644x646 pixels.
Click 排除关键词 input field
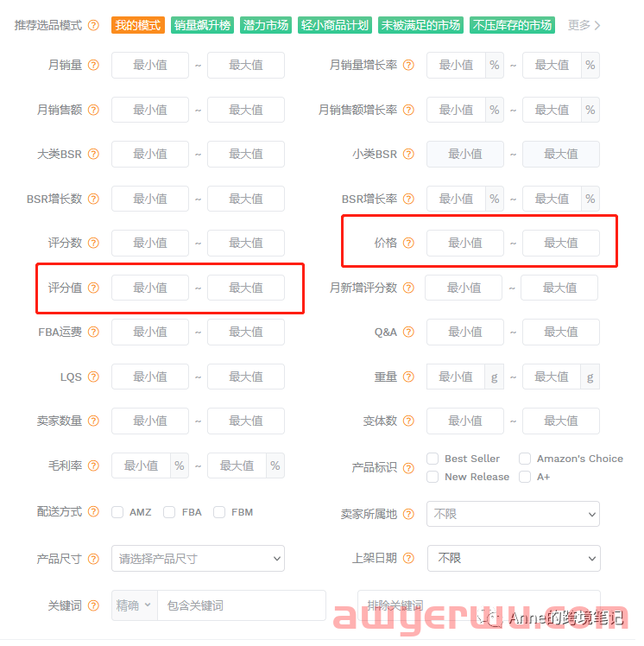pos(479,605)
